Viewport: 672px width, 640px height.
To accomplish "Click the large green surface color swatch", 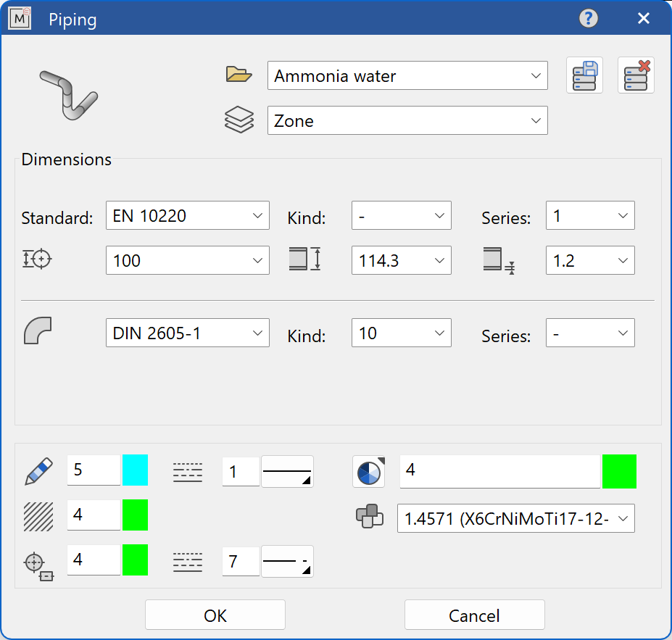I will (619, 471).
